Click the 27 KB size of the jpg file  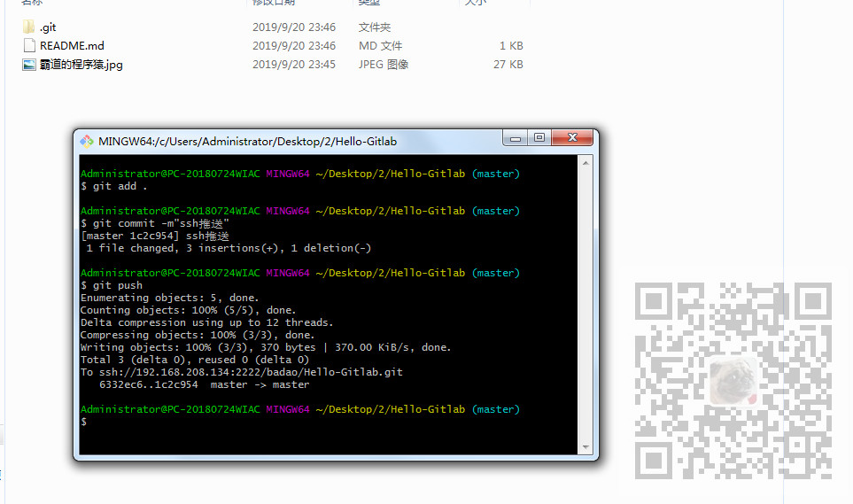(508, 65)
